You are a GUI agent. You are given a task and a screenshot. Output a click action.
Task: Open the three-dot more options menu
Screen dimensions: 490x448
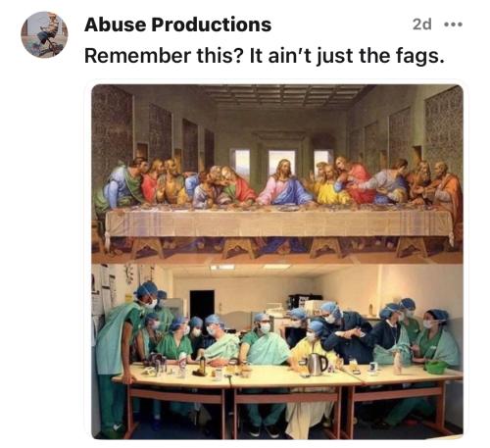(454, 25)
